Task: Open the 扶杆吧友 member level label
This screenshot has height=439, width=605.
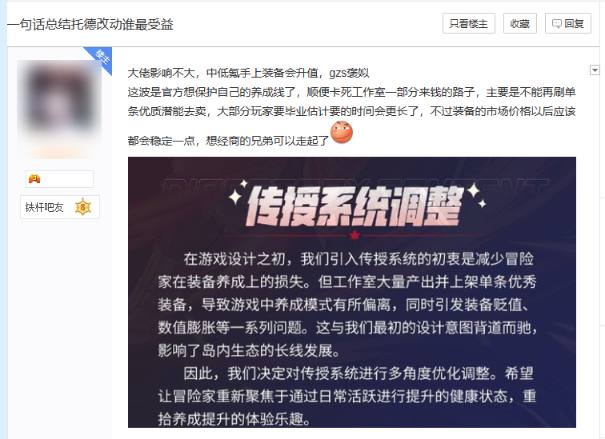Action: 44,208
